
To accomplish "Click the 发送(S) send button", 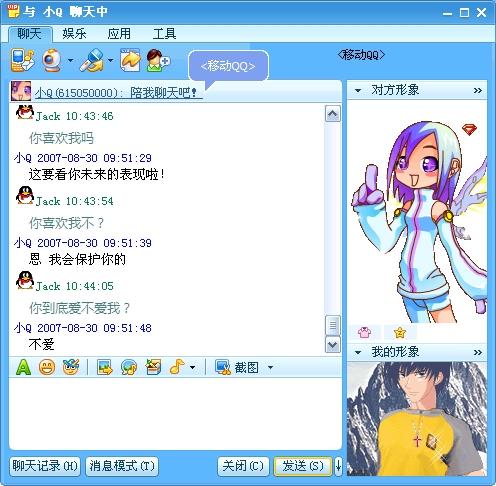I will coord(303,465).
